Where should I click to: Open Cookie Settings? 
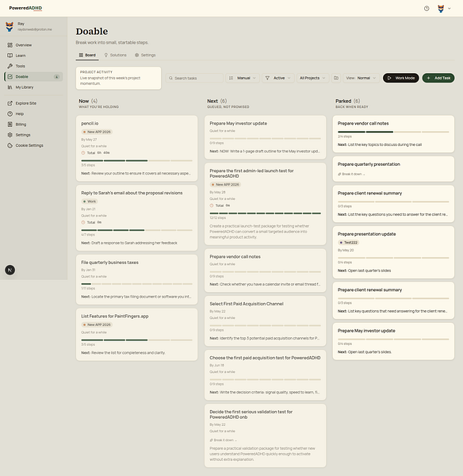[33, 145]
